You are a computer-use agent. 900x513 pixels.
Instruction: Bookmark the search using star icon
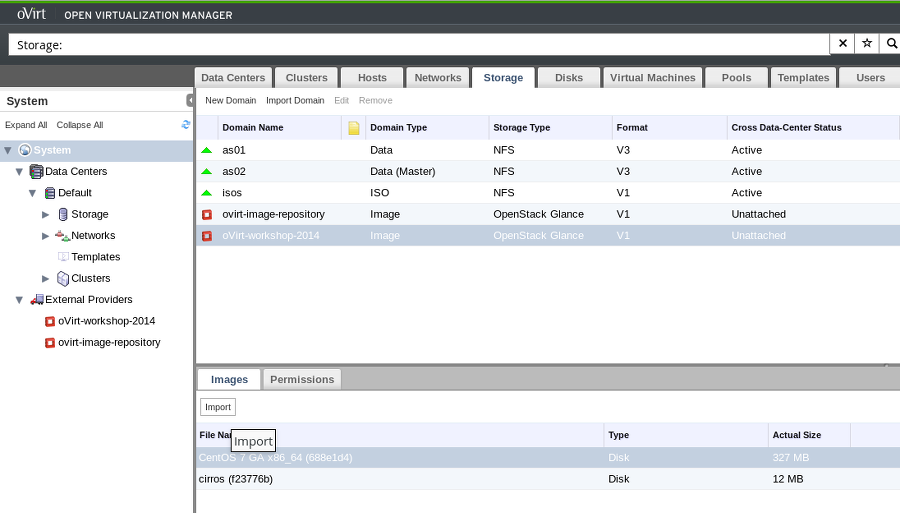[x=867, y=44]
